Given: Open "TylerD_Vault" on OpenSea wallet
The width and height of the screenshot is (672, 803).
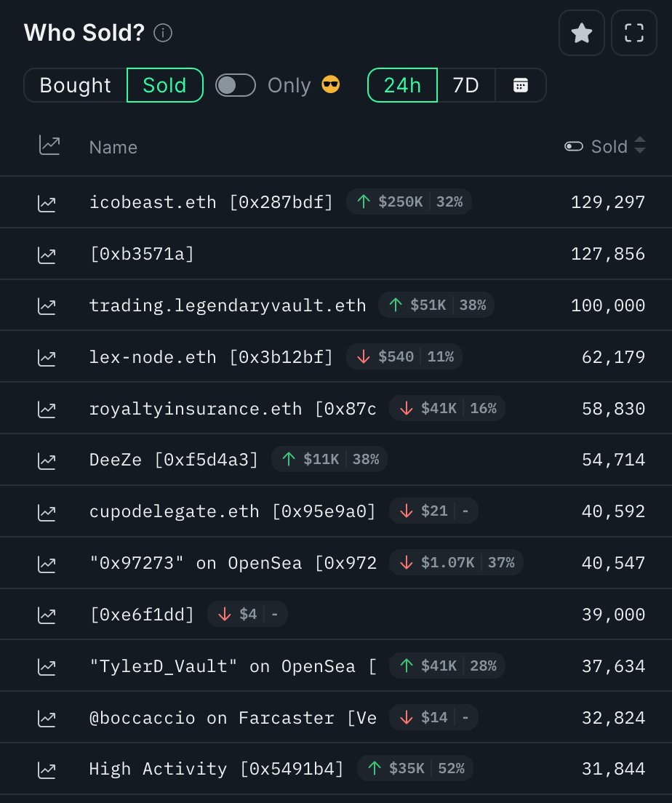Looking at the screenshot, I should pyautogui.click(x=233, y=666).
